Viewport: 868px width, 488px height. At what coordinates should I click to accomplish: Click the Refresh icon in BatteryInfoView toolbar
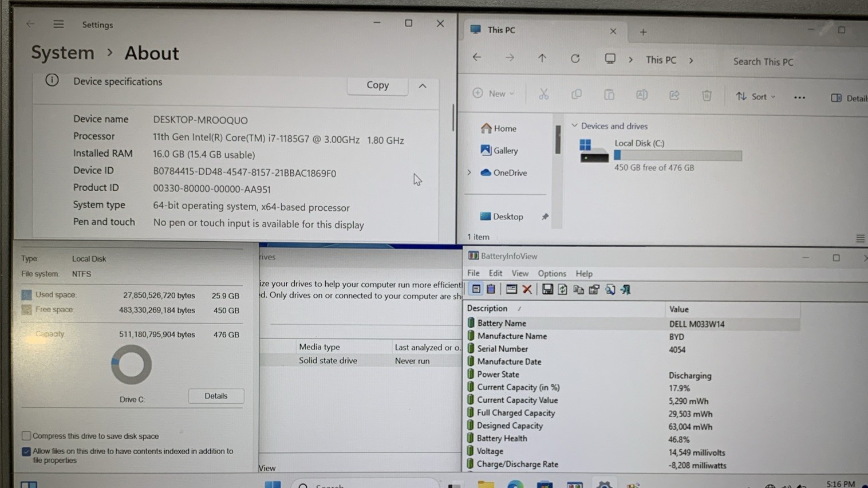pos(563,290)
